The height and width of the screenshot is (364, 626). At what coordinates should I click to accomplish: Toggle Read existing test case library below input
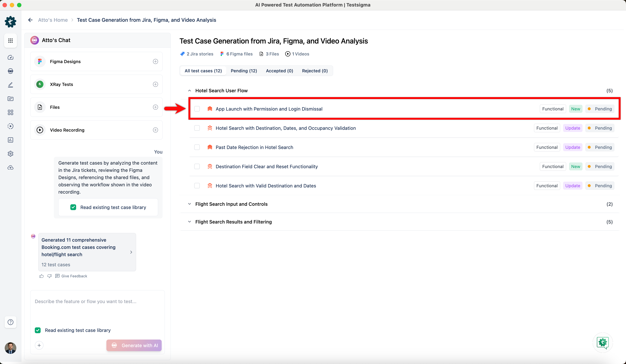(38, 330)
